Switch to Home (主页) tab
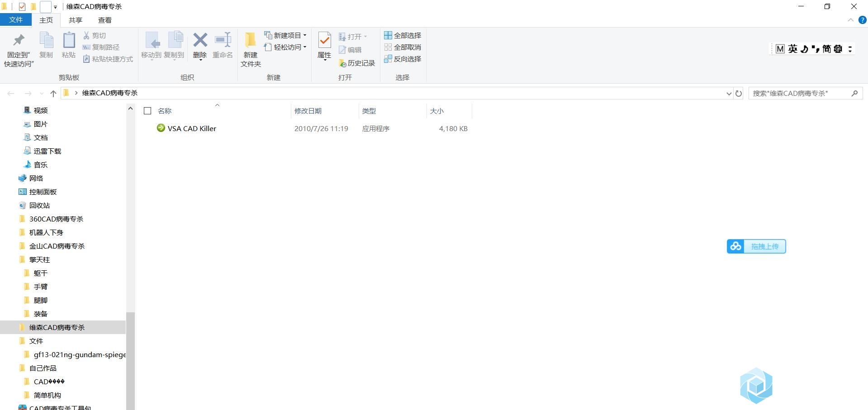The width and height of the screenshot is (868, 410). coord(46,20)
